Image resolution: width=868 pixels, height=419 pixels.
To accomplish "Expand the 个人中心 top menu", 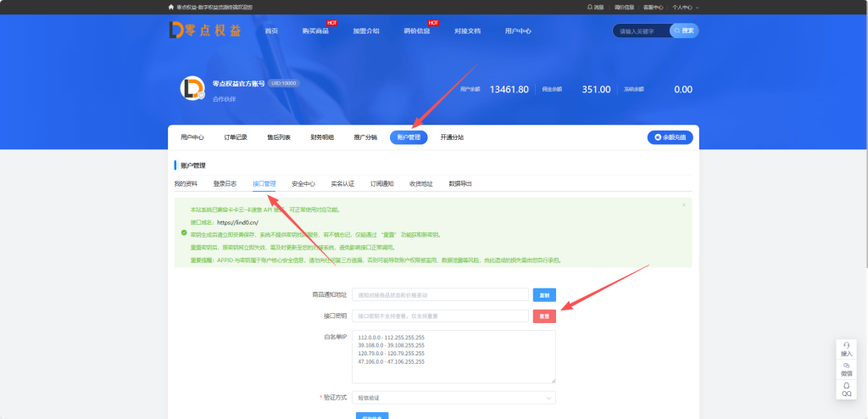I will click(x=686, y=7).
